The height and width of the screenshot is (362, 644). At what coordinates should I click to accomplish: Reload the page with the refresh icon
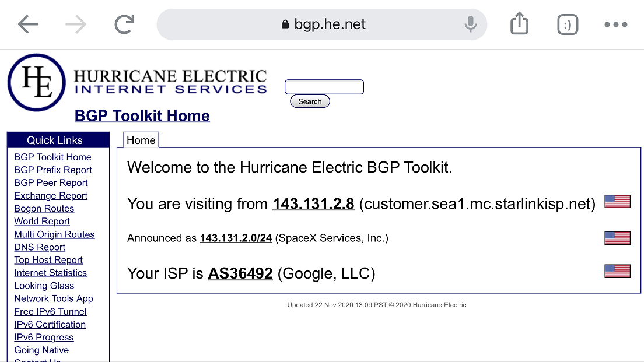click(124, 24)
